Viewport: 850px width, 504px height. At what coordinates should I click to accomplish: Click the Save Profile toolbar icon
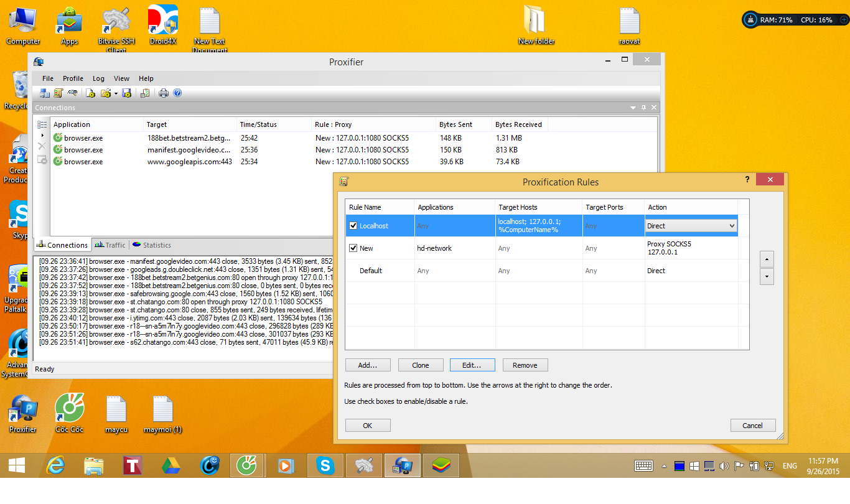click(x=127, y=93)
